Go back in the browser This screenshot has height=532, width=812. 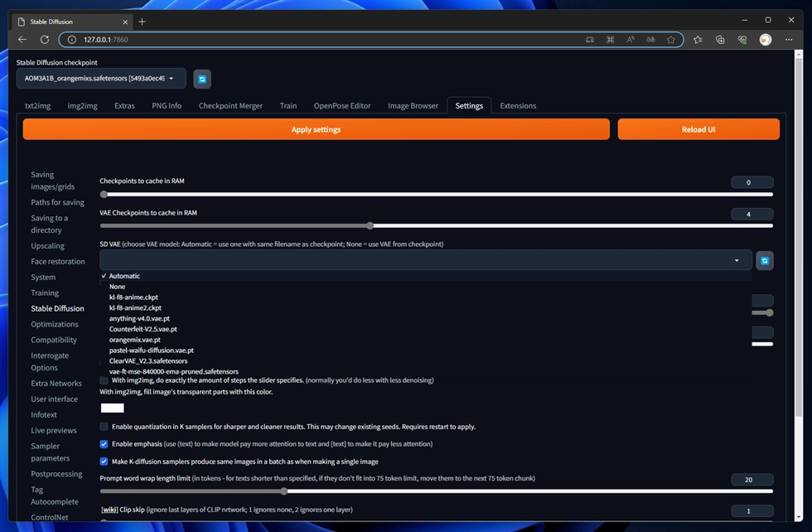click(x=22, y=40)
